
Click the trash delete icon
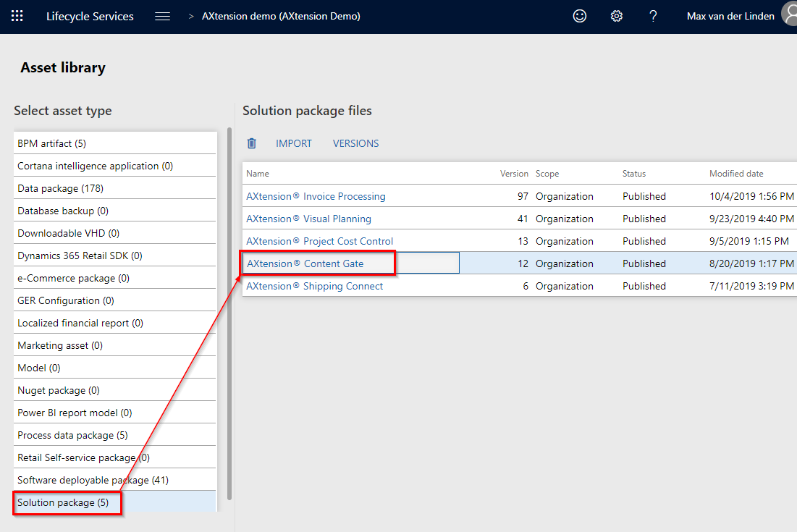(x=252, y=143)
